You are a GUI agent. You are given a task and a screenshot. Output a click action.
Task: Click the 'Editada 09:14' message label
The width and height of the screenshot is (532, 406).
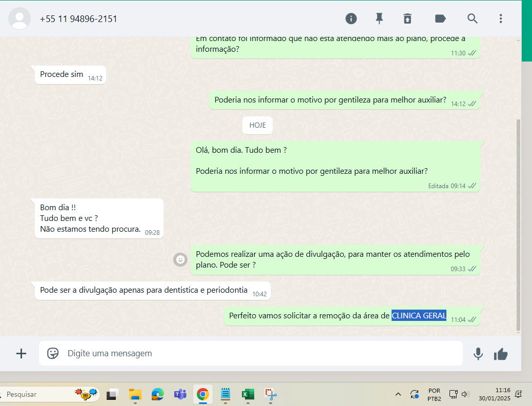point(447,186)
